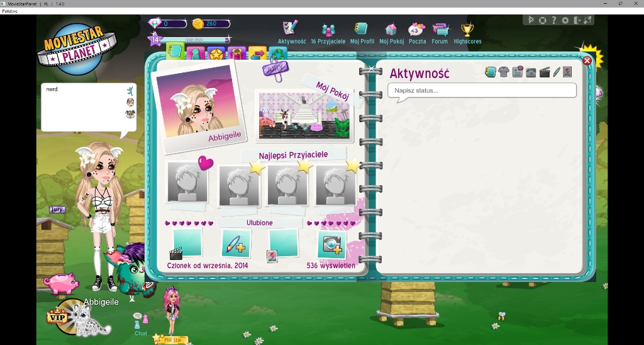The height and width of the screenshot is (345, 644).
Task: Click the lifebuoy support icon
Action: point(543,20)
